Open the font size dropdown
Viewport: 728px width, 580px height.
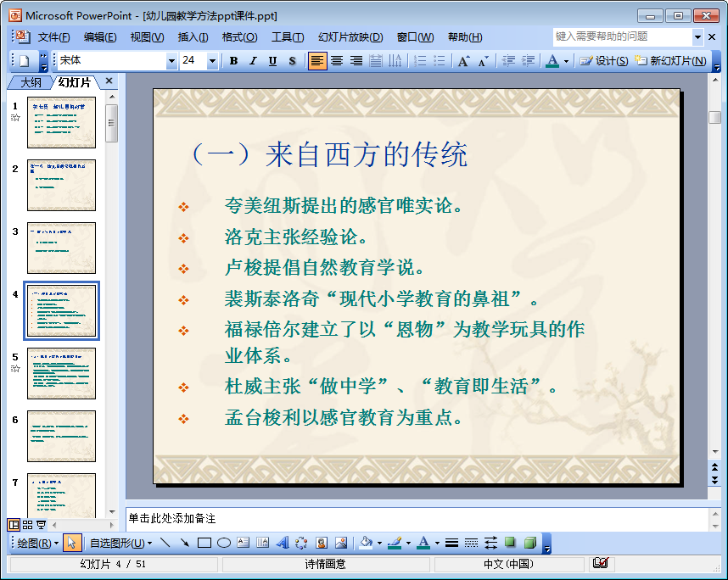pyautogui.click(x=212, y=61)
